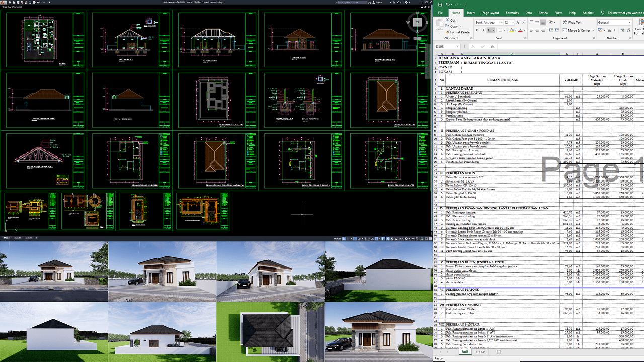Open the Book Antiqua font name dropdown
This screenshot has width=644, height=362.
(x=502, y=22)
